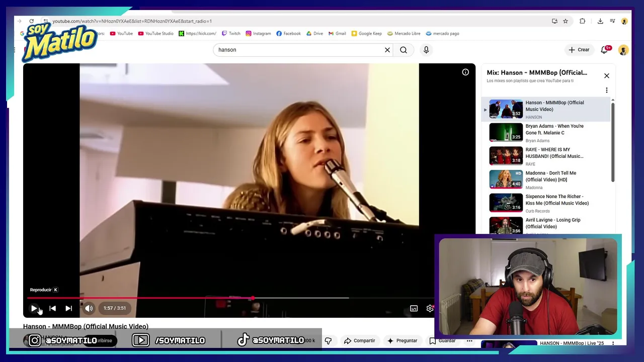Click the site info icon before URL
The height and width of the screenshot is (362, 644).
45,21
